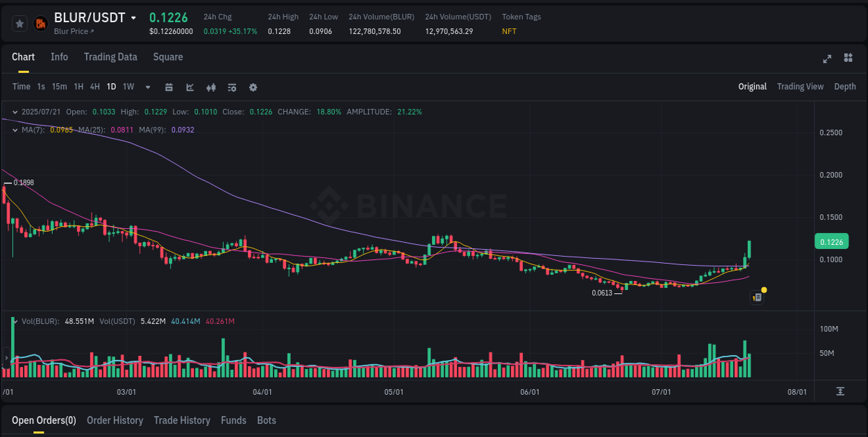
Task: Collapse the volume indicator panel
Action: [14, 320]
